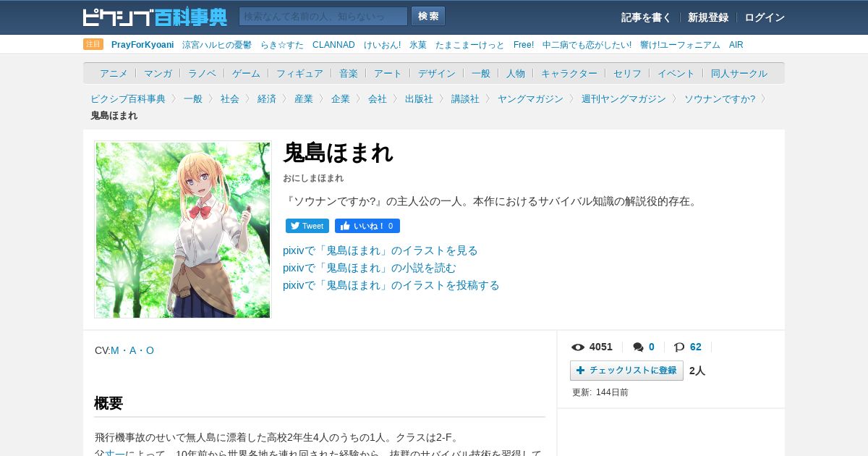This screenshot has height=456, width=868.
Task: Select 音楽 category menu
Action: 349,73
